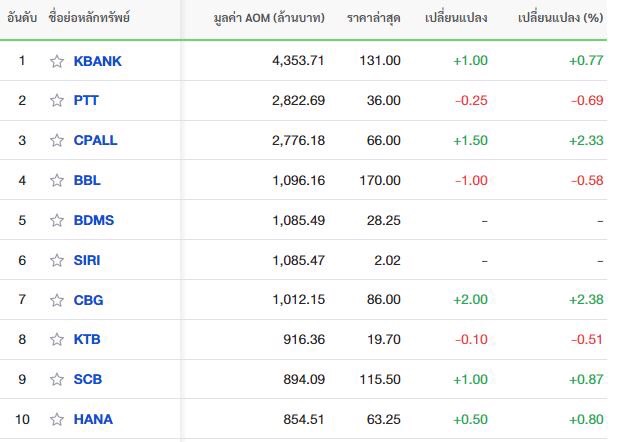The width and height of the screenshot is (625, 442).
Task: Click the star icon beside CBG
Action: (x=57, y=300)
